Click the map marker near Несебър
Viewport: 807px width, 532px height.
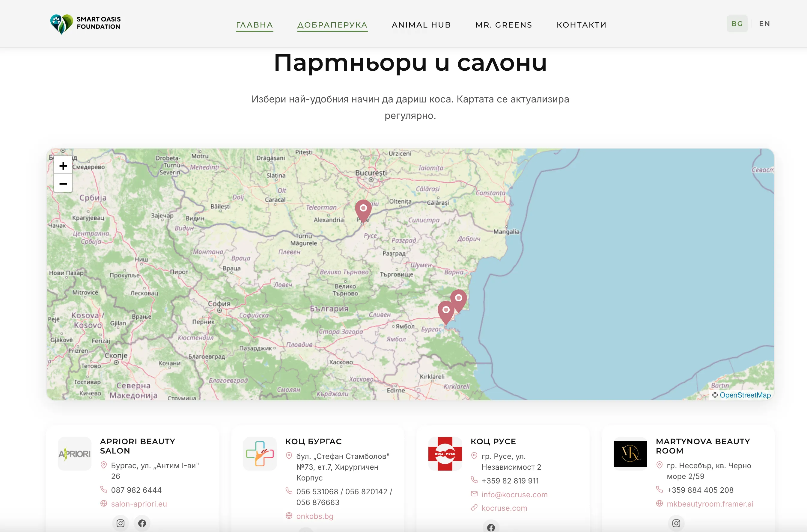pyautogui.click(x=458, y=300)
